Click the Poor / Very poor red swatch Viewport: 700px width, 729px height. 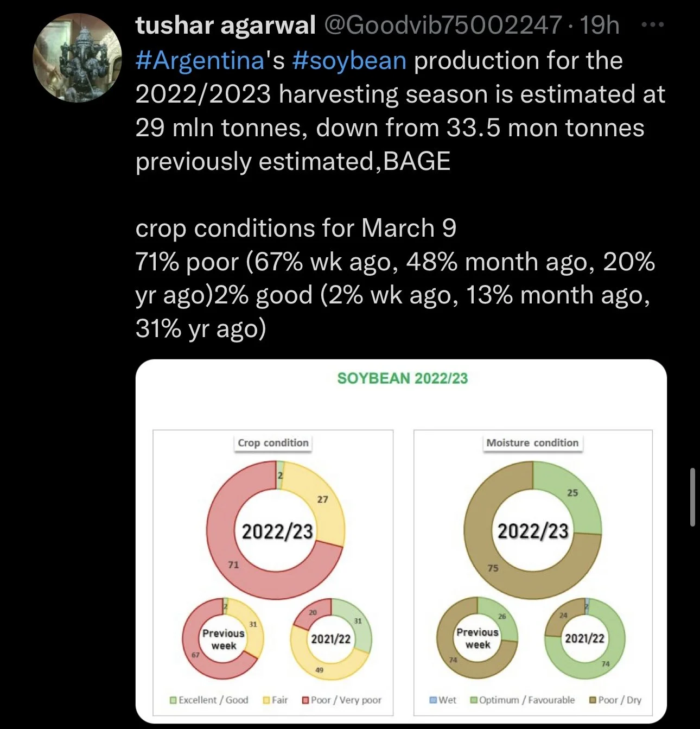[306, 700]
